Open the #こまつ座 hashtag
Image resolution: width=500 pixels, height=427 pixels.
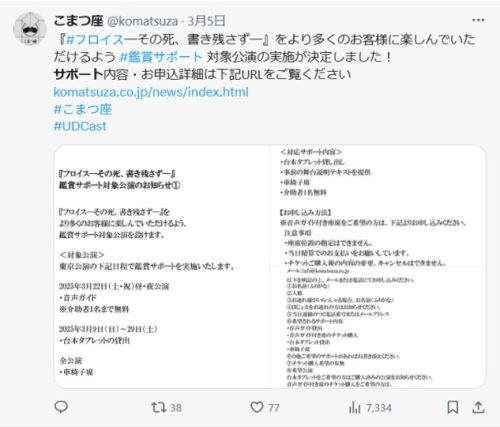[83, 109]
